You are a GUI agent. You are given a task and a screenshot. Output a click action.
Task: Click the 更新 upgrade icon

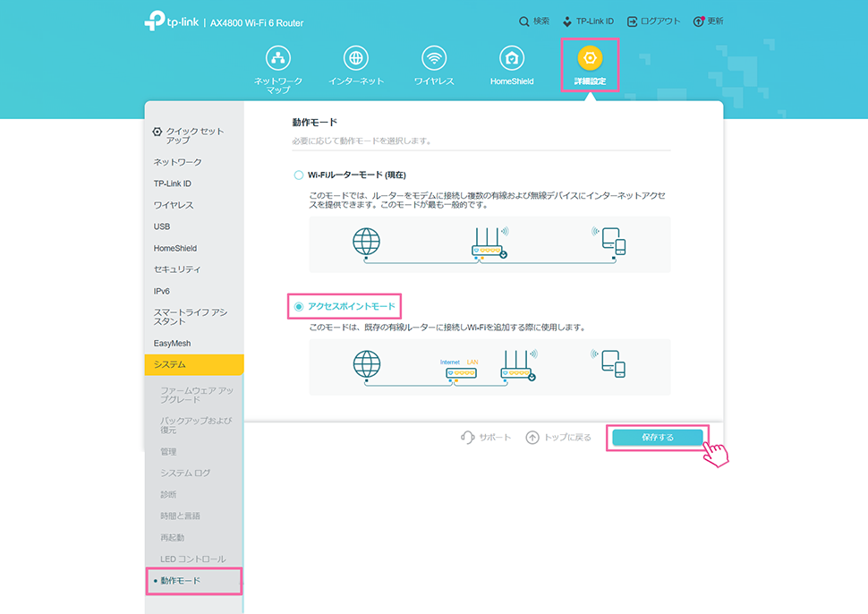[698, 21]
